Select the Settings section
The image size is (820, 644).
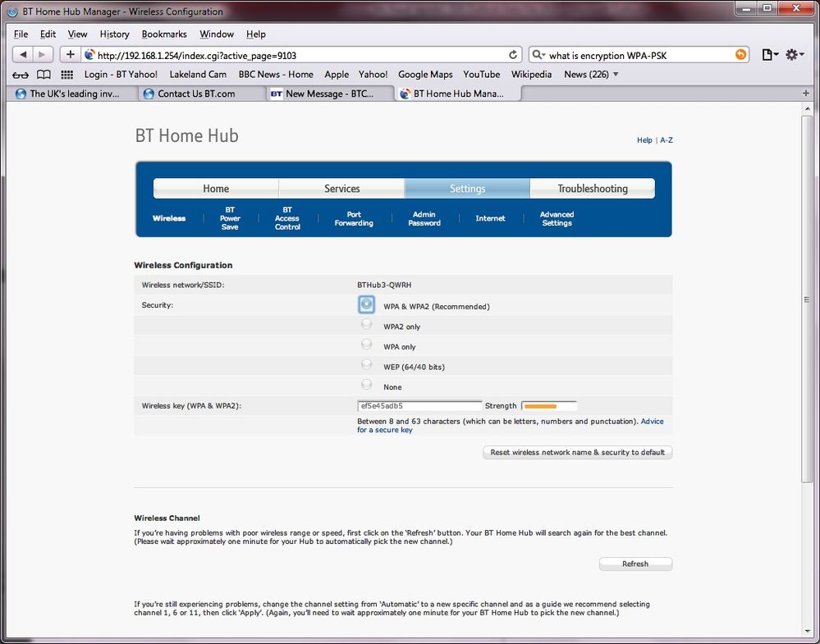[x=467, y=188]
